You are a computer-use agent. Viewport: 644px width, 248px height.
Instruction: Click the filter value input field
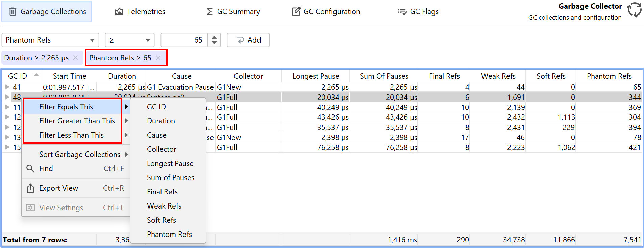(x=184, y=40)
